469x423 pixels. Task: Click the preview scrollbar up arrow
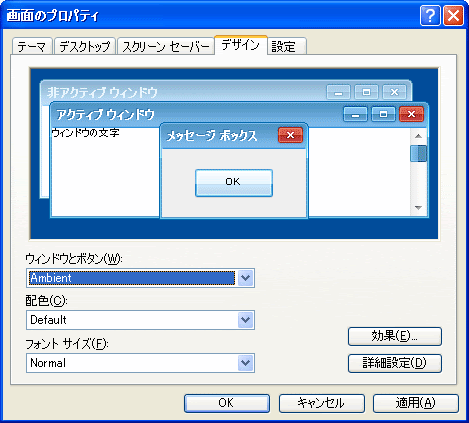click(418, 136)
